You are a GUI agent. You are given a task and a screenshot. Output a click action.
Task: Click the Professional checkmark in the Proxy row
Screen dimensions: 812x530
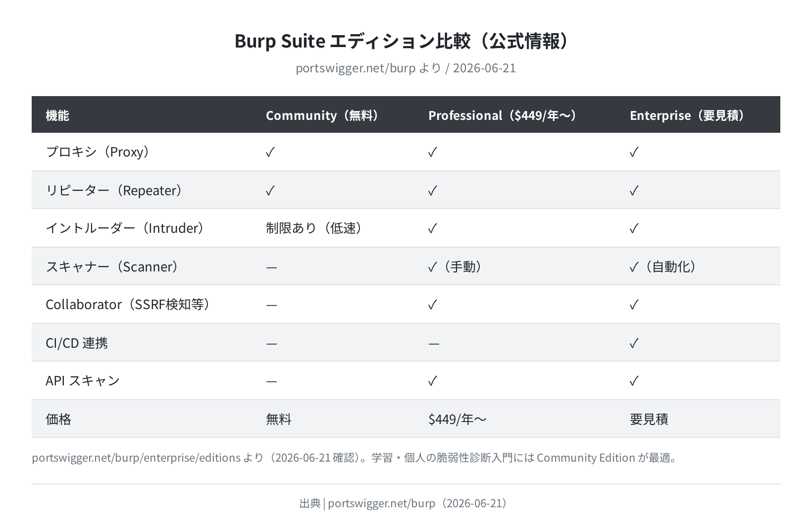(432, 152)
